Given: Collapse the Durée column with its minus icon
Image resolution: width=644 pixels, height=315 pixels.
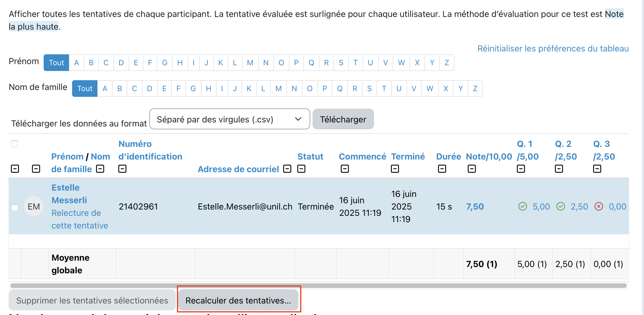Looking at the screenshot, I should click(x=442, y=169).
